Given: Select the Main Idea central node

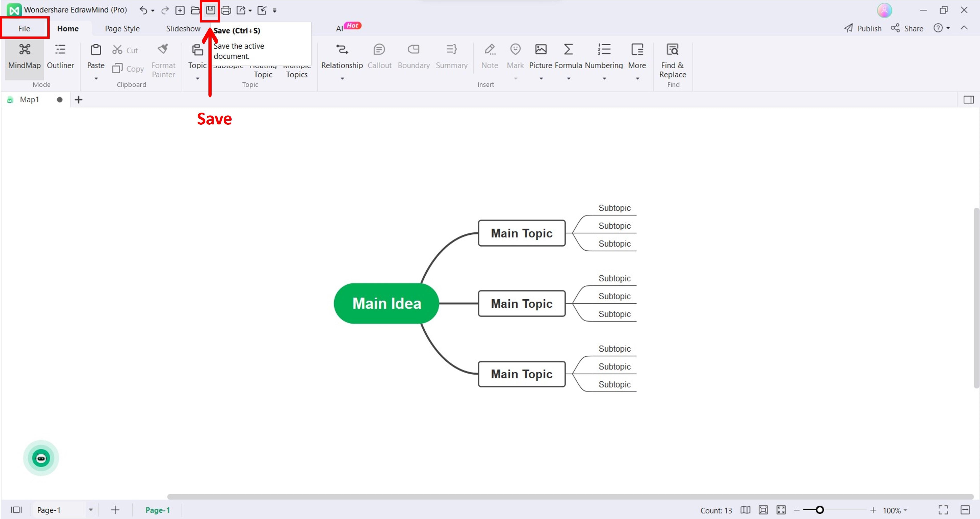Looking at the screenshot, I should pyautogui.click(x=386, y=303).
